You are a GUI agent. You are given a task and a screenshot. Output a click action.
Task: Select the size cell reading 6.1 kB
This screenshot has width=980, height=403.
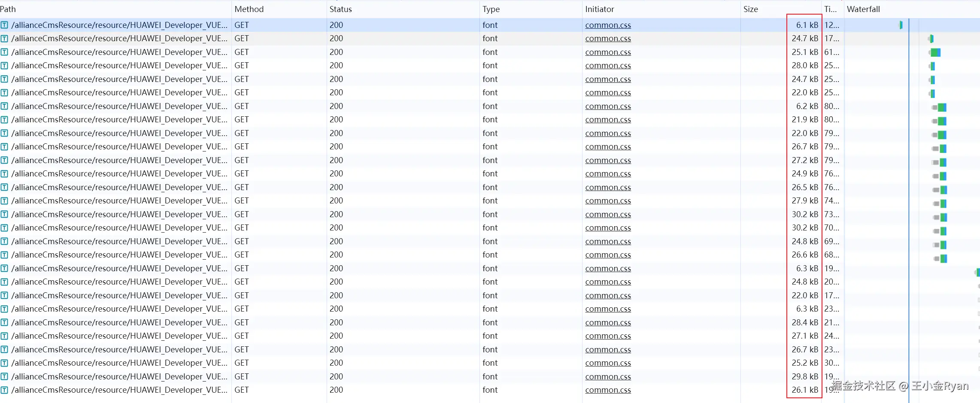pyautogui.click(x=807, y=25)
